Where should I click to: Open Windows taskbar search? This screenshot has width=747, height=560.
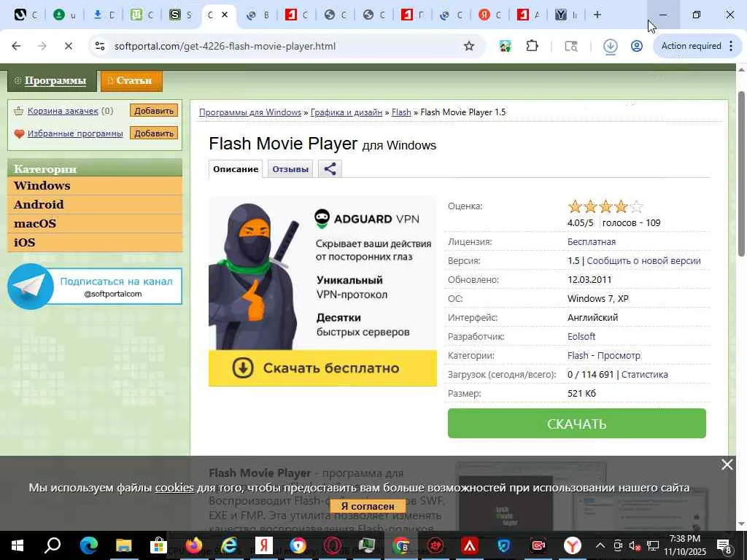click(x=52, y=545)
